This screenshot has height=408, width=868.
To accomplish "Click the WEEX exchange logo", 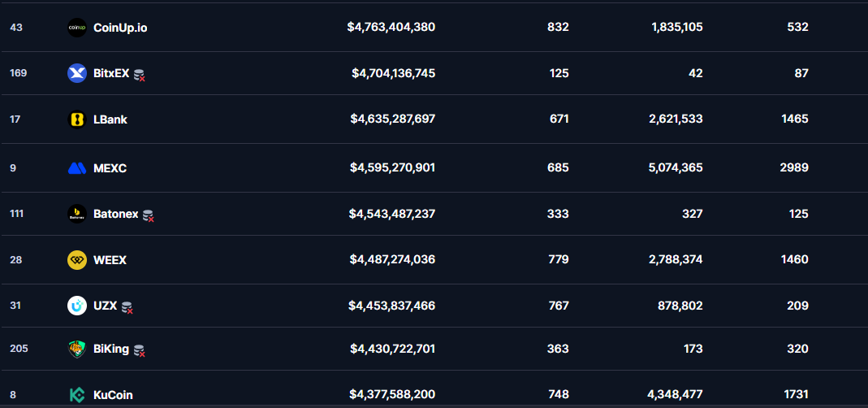I will pyautogui.click(x=76, y=260).
